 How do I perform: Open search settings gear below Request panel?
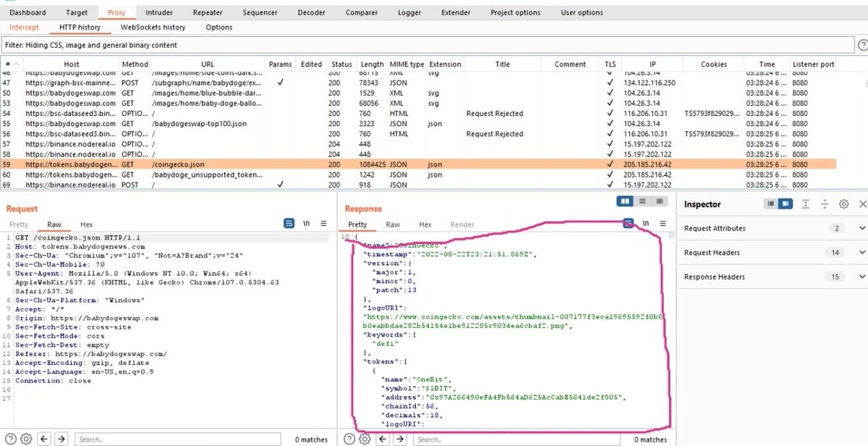coord(26,439)
